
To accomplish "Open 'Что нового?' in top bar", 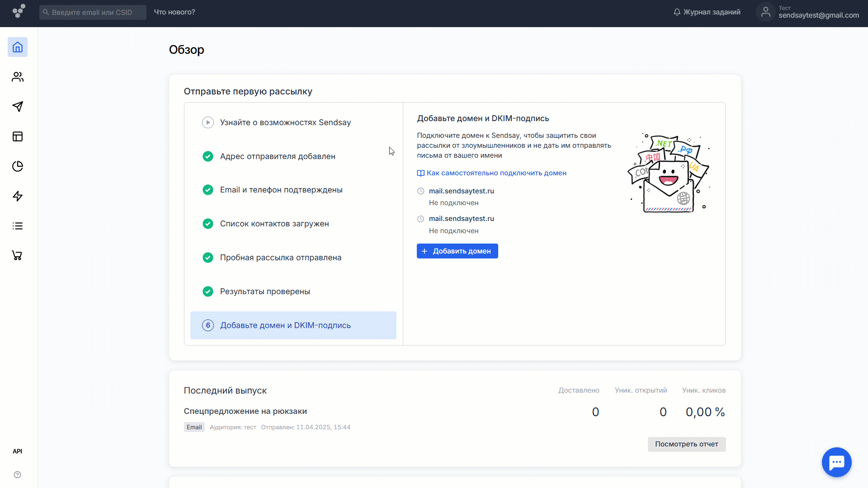I will pos(175,12).
